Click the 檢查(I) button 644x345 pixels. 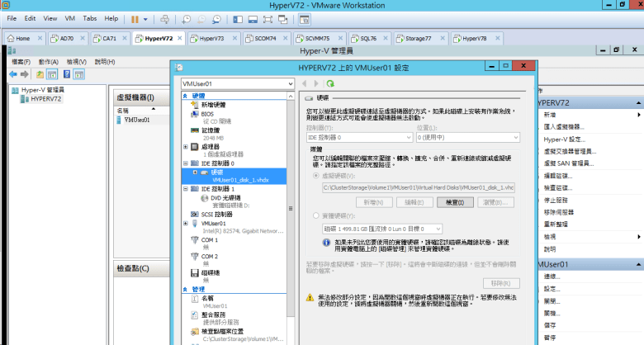455,201
